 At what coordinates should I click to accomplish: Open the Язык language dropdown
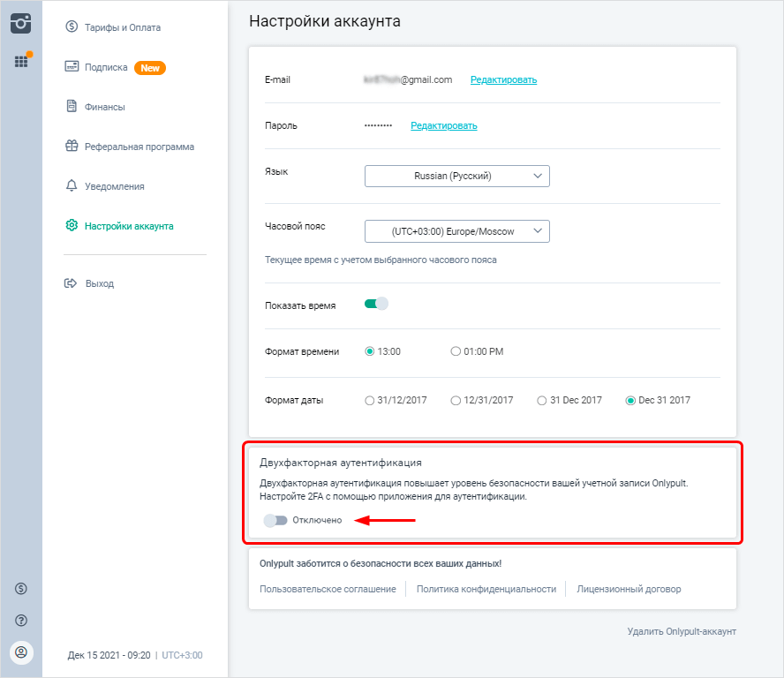[456, 176]
